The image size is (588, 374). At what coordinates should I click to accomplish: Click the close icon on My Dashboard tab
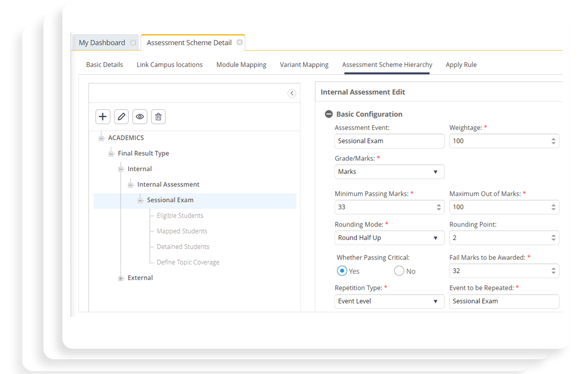133,42
